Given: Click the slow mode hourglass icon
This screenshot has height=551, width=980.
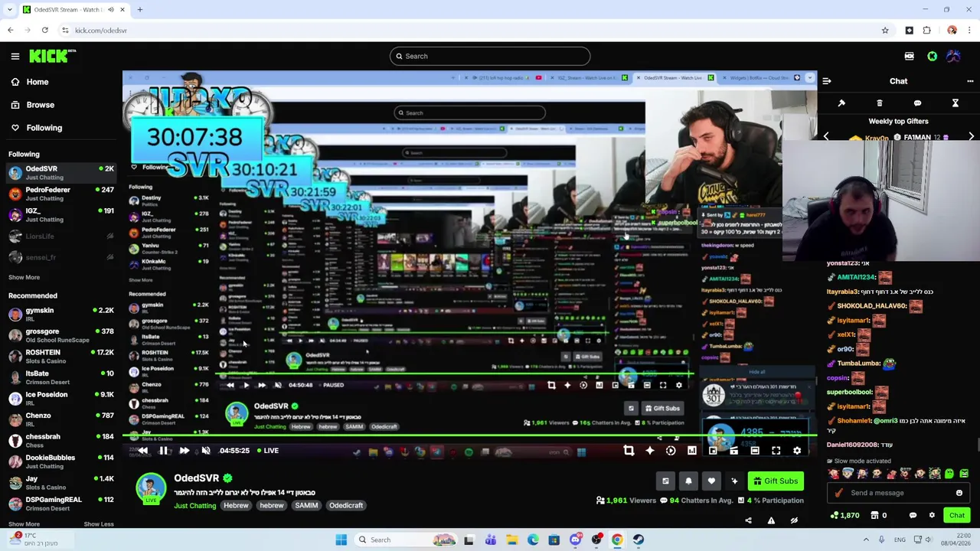Looking at the screenshot, I should pyautogui.click(x=955, y=103).
